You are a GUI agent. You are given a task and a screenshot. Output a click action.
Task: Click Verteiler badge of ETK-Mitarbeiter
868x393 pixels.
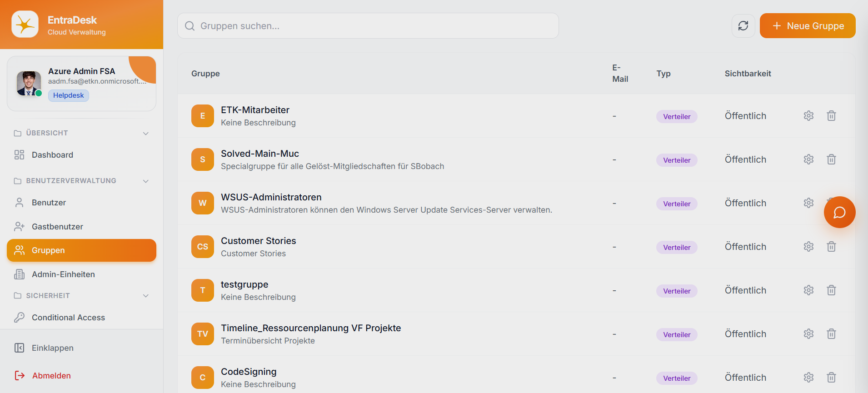pos(677,116)
